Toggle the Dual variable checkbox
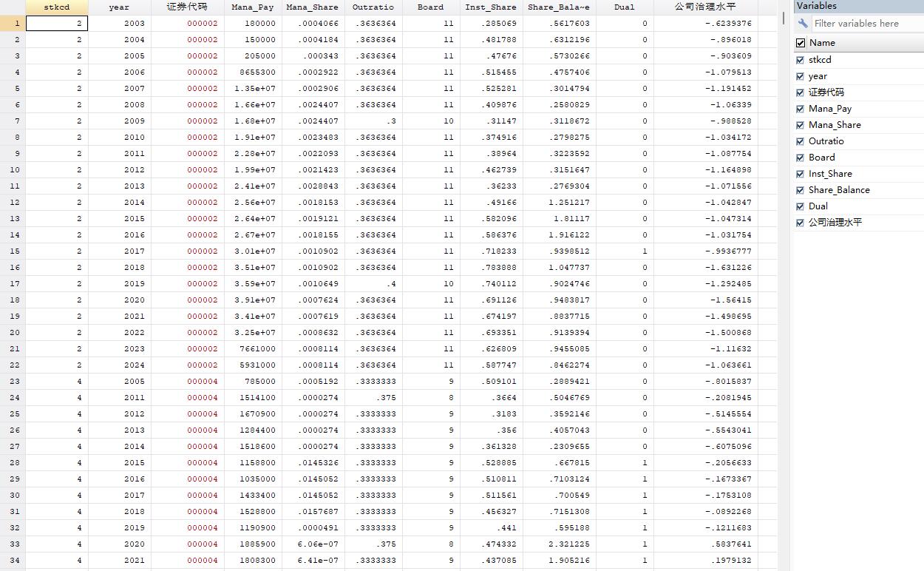 pos(801,206)
